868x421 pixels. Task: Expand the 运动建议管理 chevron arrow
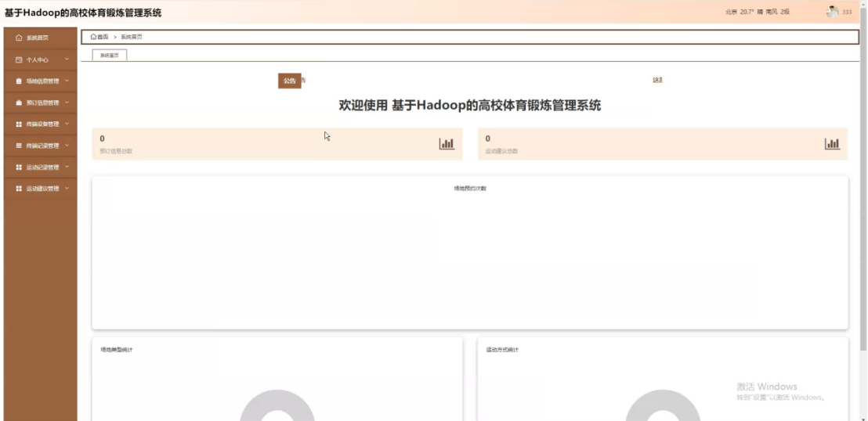[x=67, y=189]
